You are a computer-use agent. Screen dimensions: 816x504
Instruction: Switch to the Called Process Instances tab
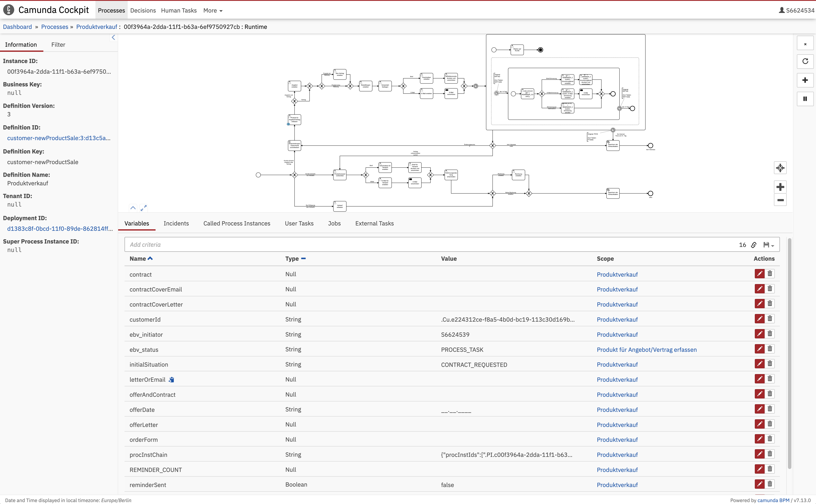point(237,223)
